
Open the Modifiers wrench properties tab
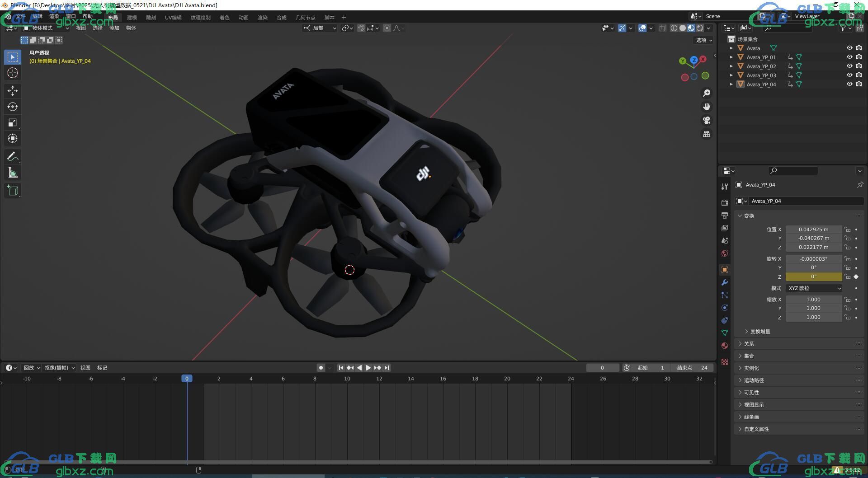point(725,282)
